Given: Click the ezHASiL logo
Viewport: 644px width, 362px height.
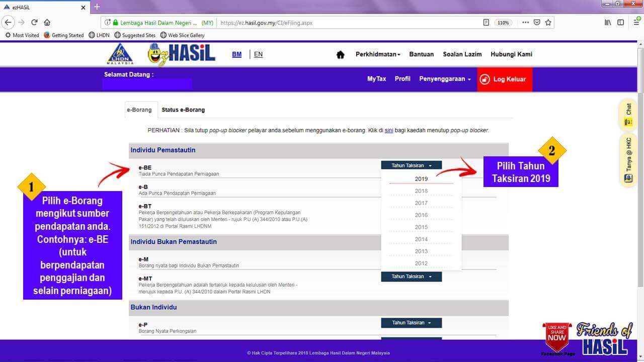Looking at the screenshot, I should (x=182, y=54).
